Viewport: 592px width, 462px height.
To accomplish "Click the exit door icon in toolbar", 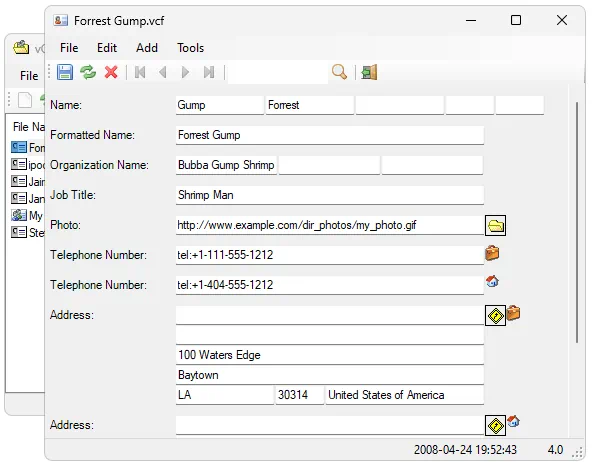I will point(369,72).
